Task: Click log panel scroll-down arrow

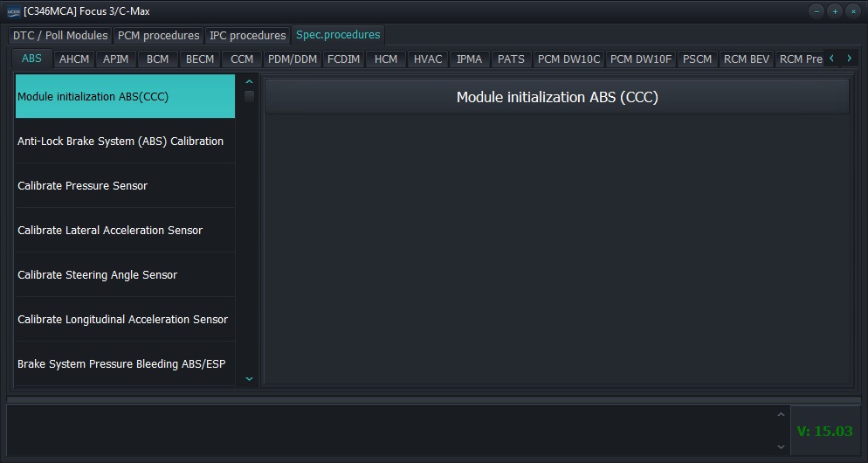Action: 781,446
